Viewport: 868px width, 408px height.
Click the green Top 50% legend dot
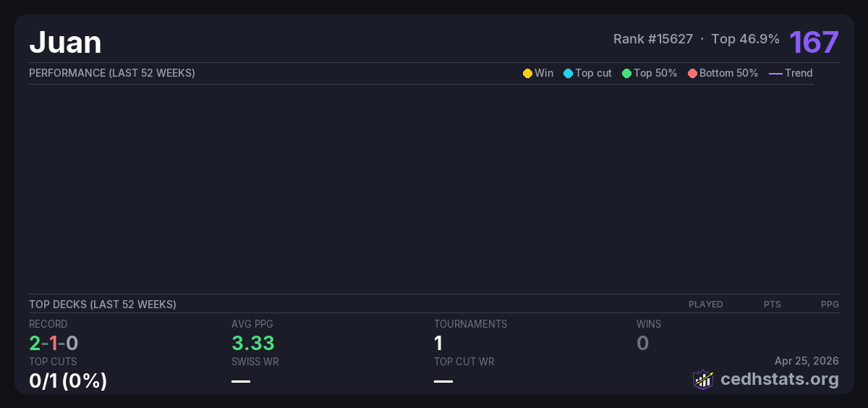tap(626, 73)
